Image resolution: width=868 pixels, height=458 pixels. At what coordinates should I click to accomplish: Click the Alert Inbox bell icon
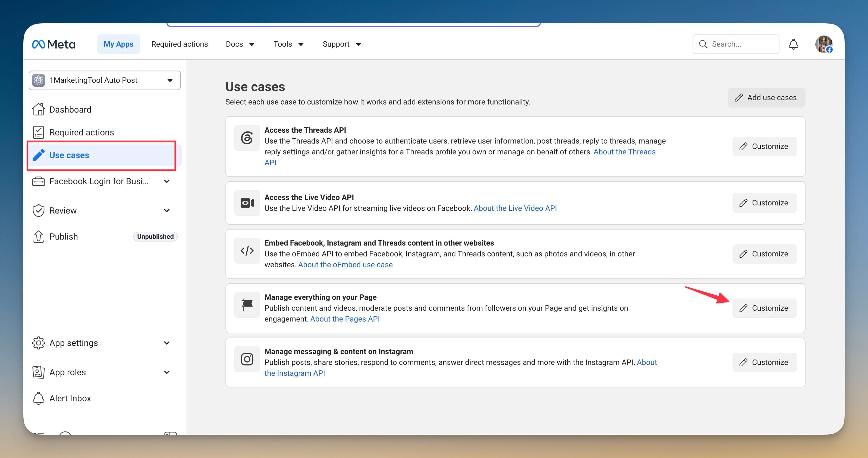pyautogui.click(x=38, y=398)
